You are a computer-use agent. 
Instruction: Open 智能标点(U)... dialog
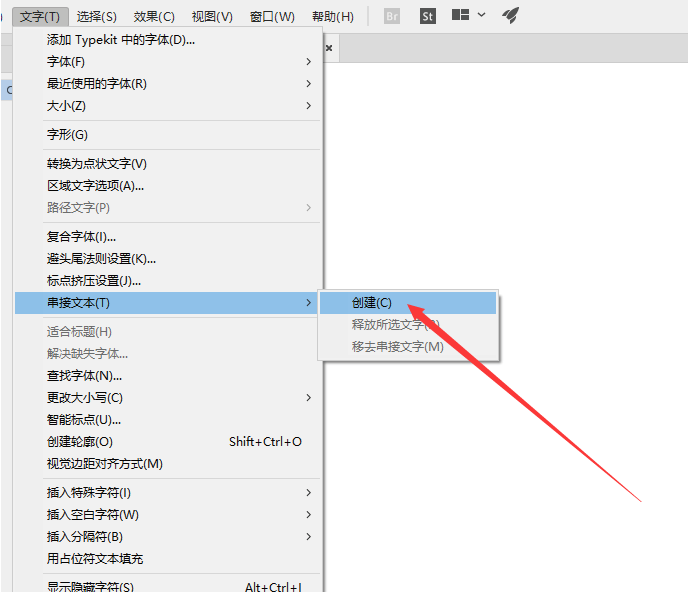tap(168, 420)
